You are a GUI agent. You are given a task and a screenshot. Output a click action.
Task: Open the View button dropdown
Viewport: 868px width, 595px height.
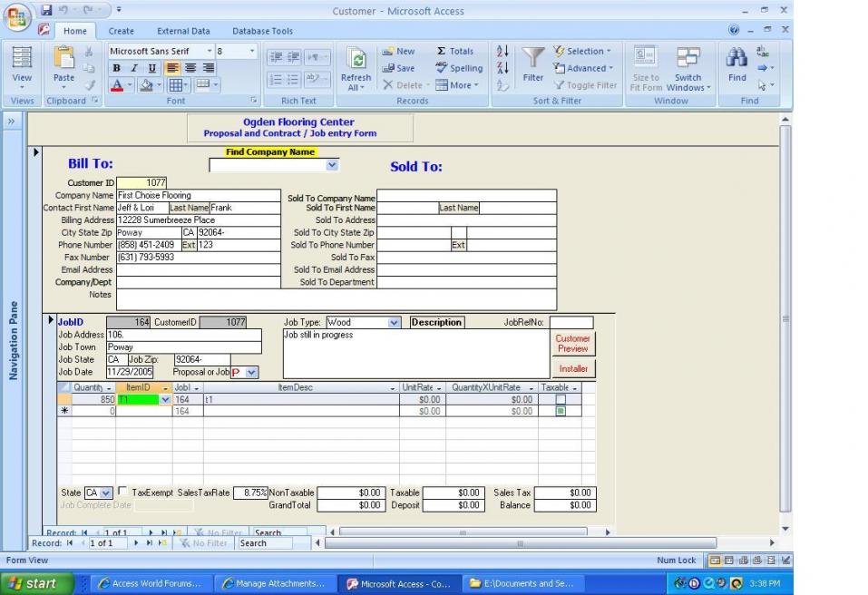tap(22, 87)
